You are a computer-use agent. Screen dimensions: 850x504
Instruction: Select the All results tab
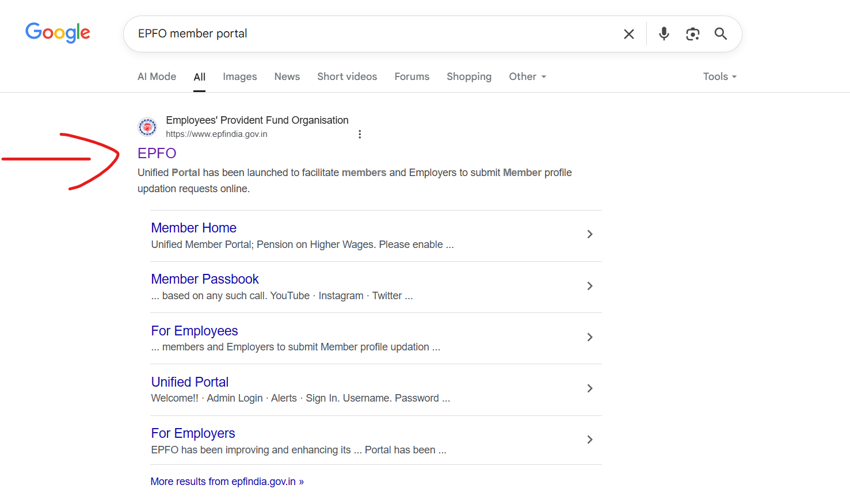[200, 77]
